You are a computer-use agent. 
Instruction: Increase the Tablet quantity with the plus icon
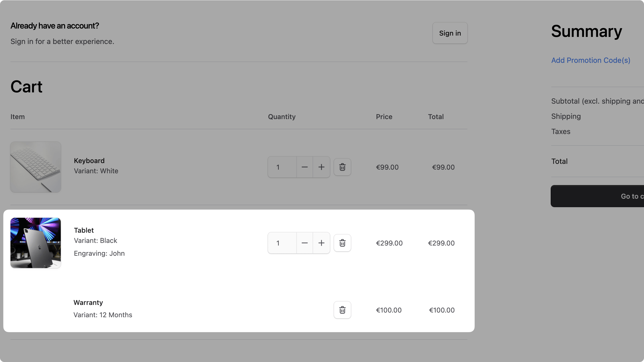[x=321, y=243]
